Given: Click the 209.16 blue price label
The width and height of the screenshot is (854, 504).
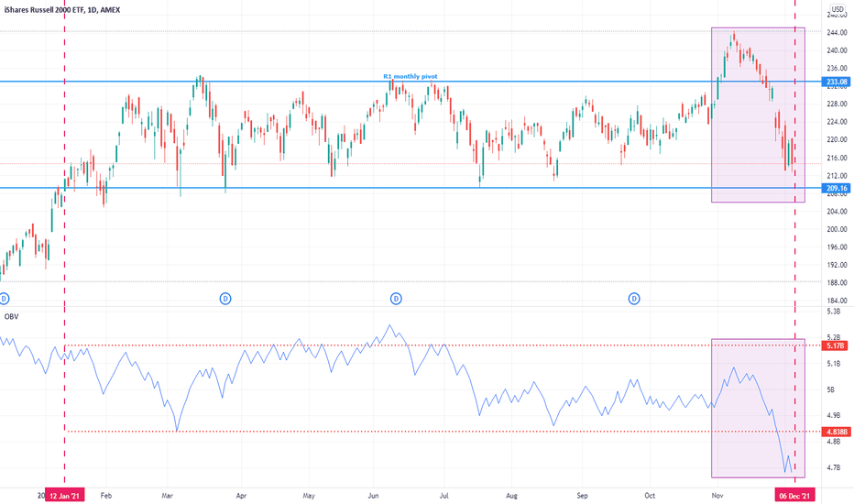Looking at the screenshot, I should [x=837, y=189].
